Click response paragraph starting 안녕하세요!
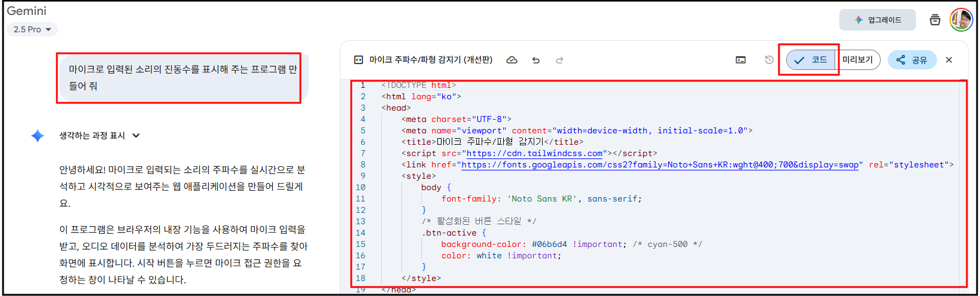This screenshot has height=296, width=980. tap(182, 187)
